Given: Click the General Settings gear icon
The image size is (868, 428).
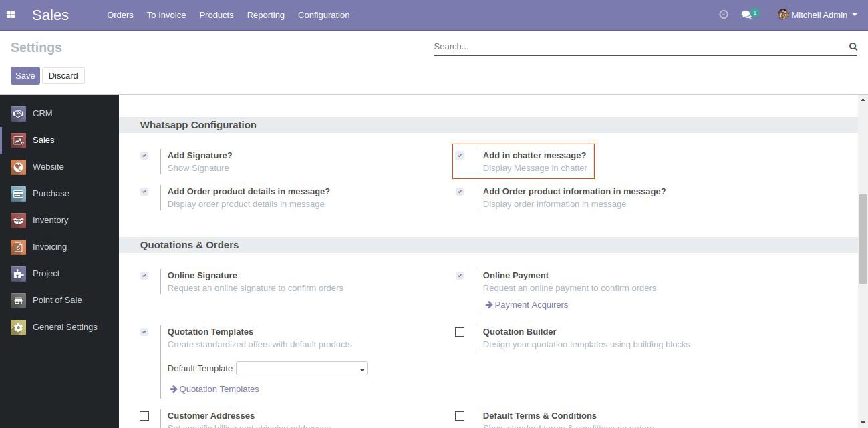Looking at the screenshot, I should pos(18,327).
